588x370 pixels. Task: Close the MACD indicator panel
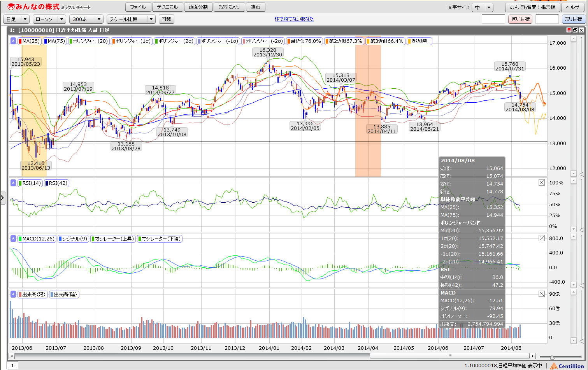(541, 238)
